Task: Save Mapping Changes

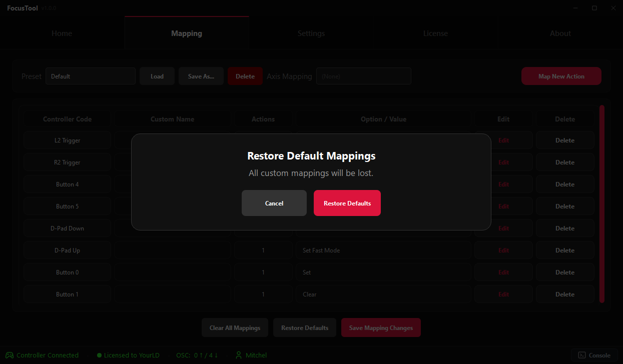Action: (381, 327)
